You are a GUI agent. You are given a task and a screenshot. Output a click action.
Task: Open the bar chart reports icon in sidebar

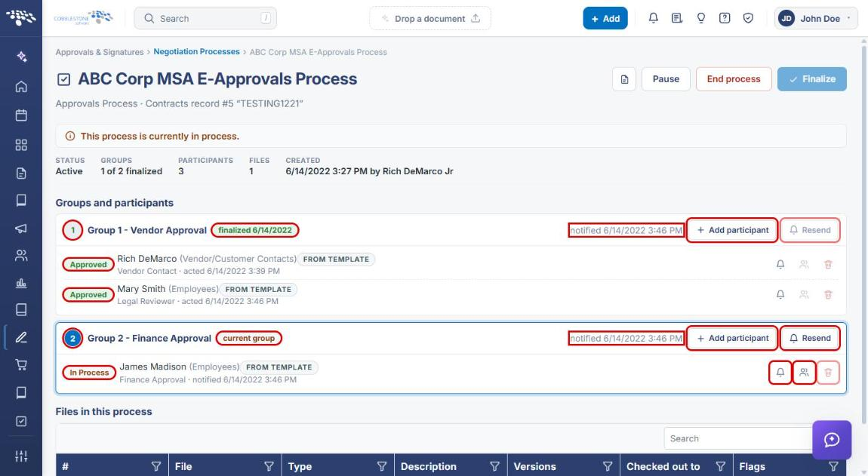(x=21, y=284)
